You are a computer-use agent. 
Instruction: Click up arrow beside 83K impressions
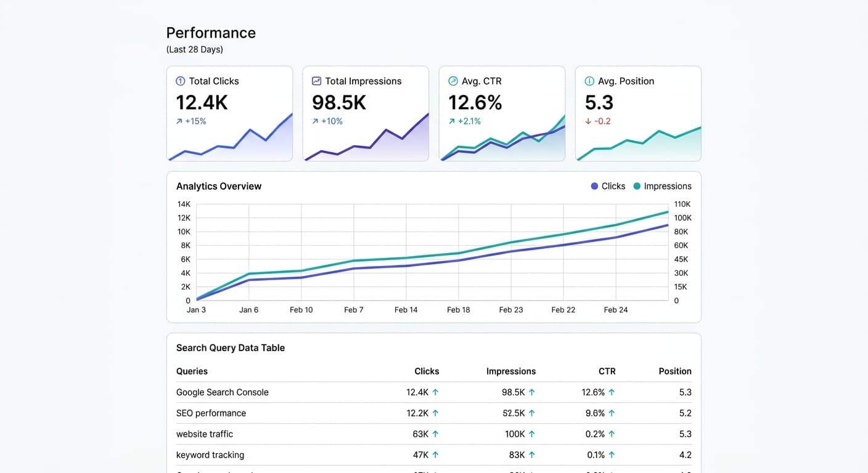click(x=532, y=455)
